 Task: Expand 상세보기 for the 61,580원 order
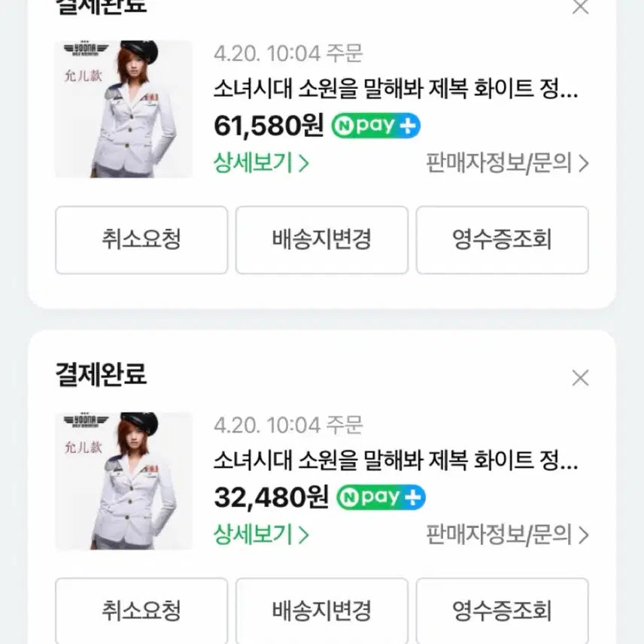[261, 163]
